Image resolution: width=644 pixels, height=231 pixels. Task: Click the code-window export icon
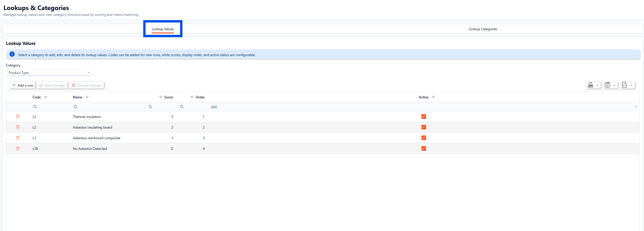pyautogui.click(x=607, y=85)
